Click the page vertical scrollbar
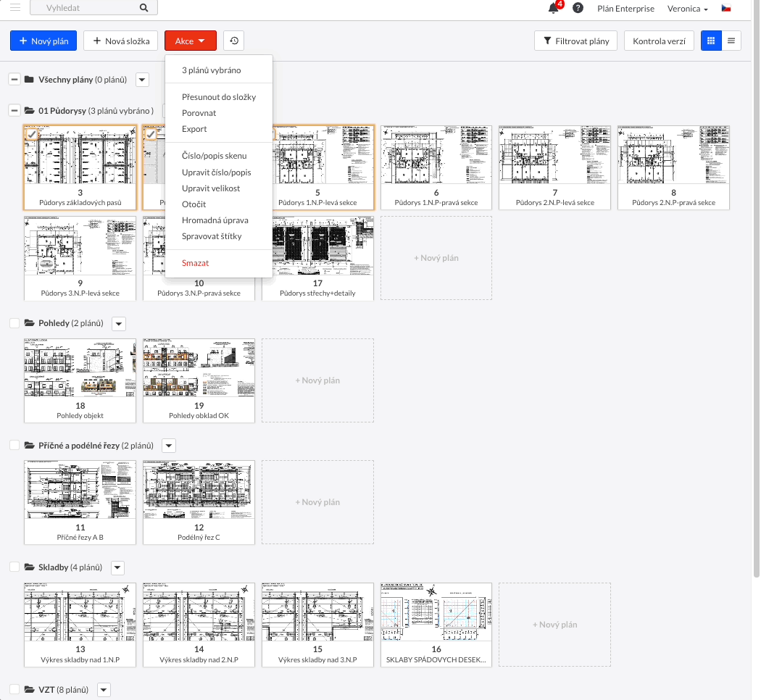Viewport: 761px width, 700px height. (x=756, y=291)
